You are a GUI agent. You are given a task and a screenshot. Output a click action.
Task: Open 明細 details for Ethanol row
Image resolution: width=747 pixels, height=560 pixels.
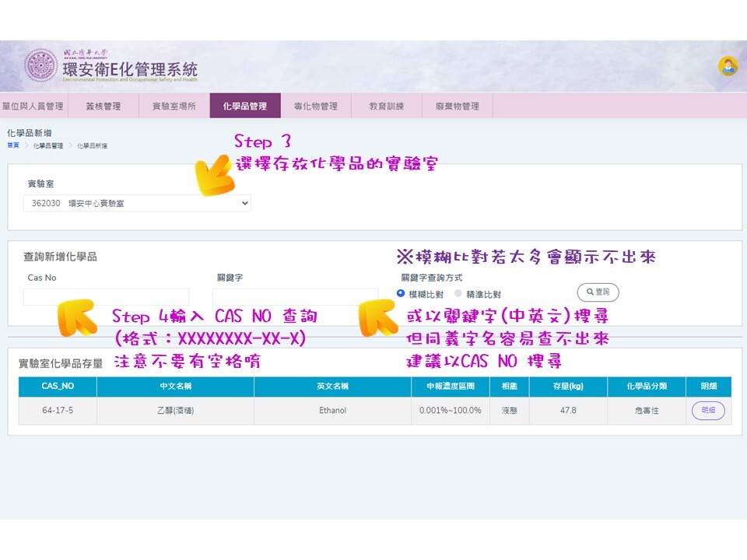(x=708, y=410)
